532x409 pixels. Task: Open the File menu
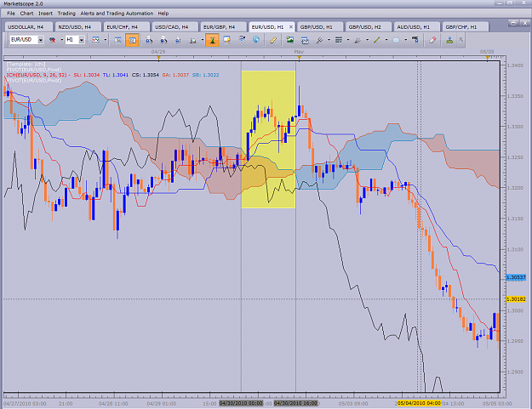coord(11,14)
